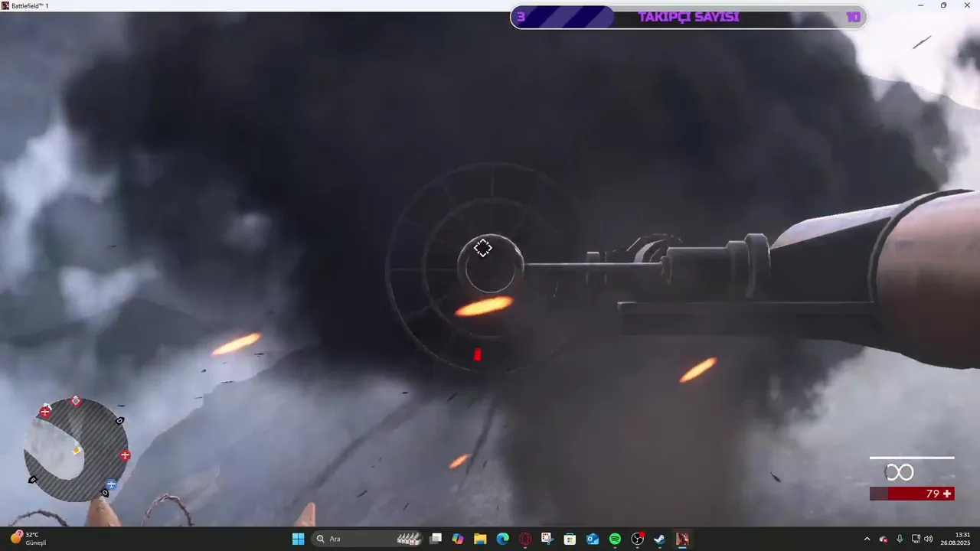The height and width of the screenshot is (551, 980).
Task: Select the Battlefield 1 taskbar icon
Action: (681, 539)
